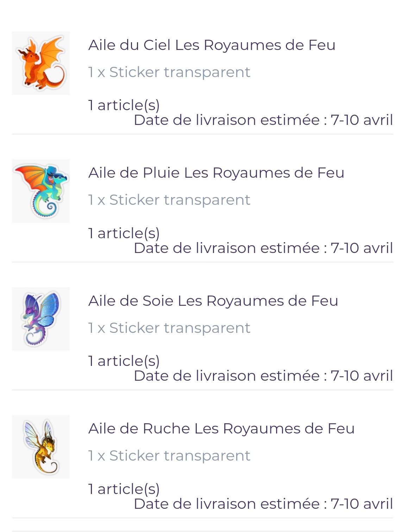Tap the estimated delivery date for Aile de Pluie
This screenshot has width=413, height=532.
pyautogui.click(x=263, y=248)
